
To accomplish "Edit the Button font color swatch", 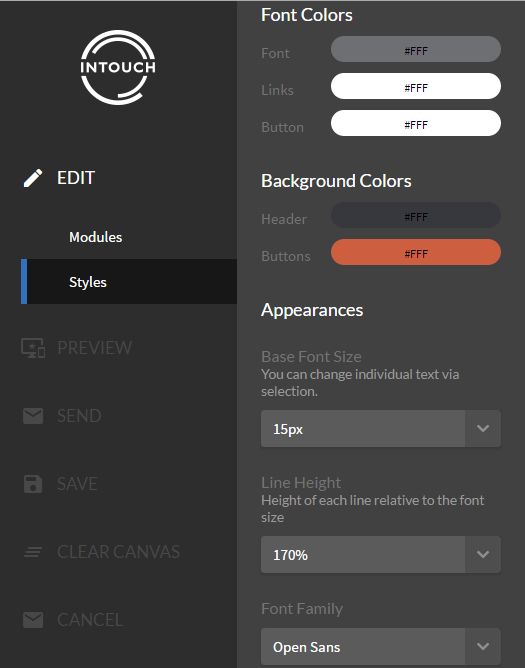I will click(416, 123).
